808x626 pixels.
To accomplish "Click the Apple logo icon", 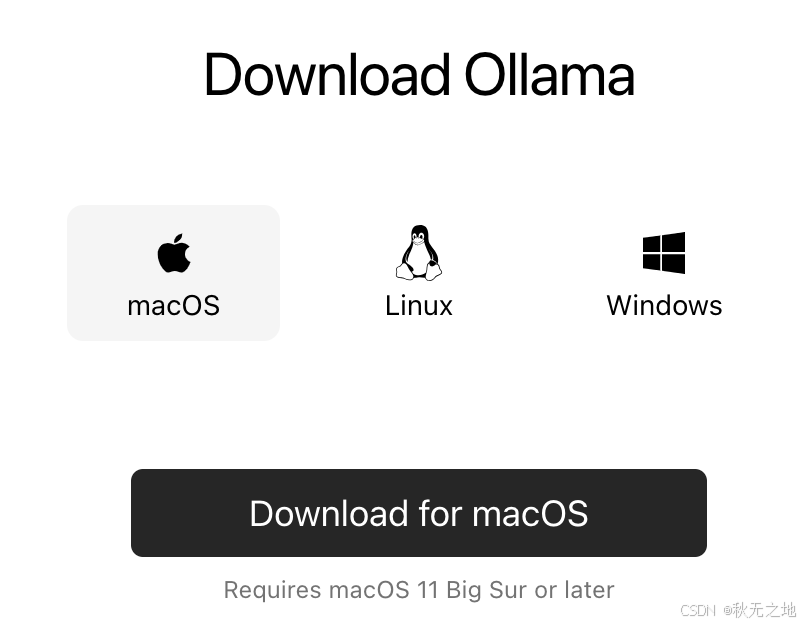I will pyautogui.click(x=174, y=253).
